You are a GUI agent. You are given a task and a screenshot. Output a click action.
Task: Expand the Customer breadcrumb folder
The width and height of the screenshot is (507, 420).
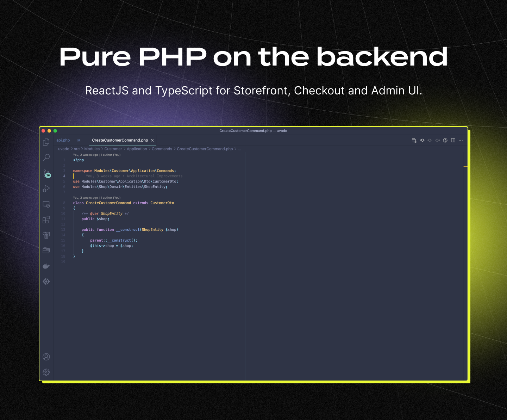[113, 149]
